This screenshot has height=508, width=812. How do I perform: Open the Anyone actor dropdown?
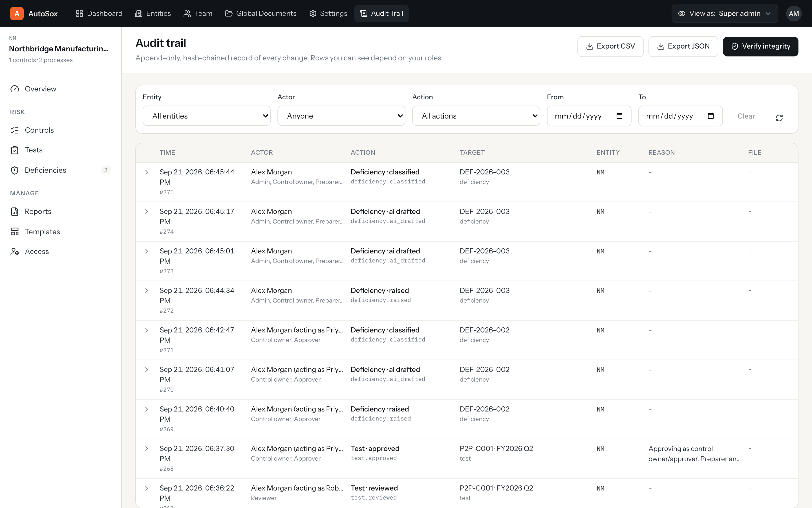tap(341, 116)
